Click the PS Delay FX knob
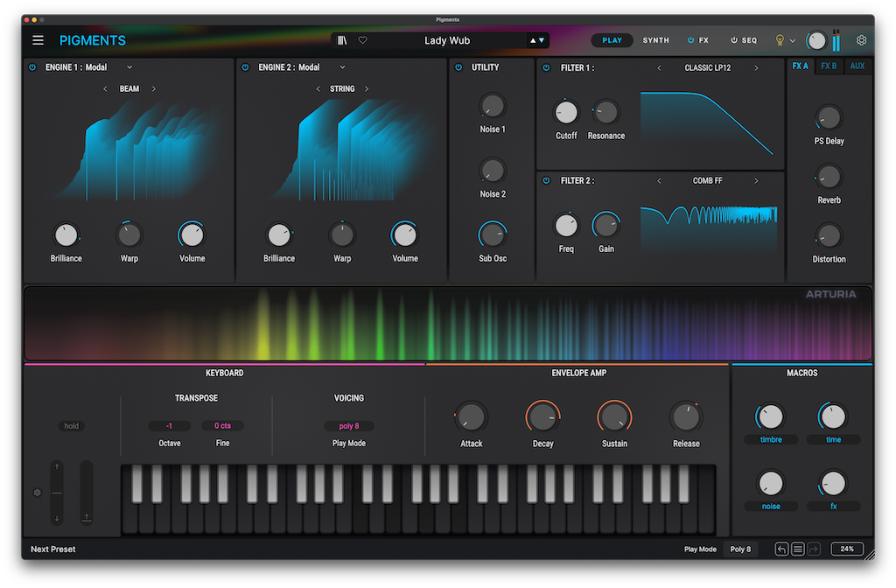The width and height of the screenshot is (896, 588). (829, 118)
